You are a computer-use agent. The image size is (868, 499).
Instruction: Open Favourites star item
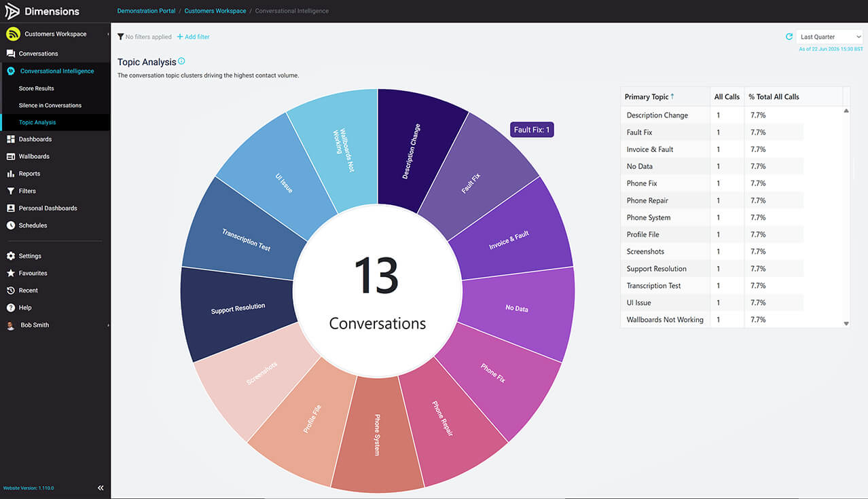click(33, 273)
